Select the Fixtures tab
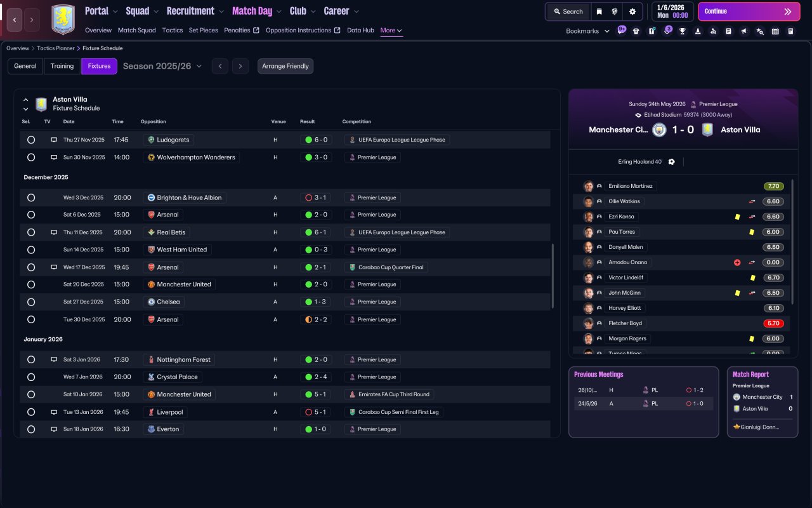The image size is (812, 508). point(99,66)
